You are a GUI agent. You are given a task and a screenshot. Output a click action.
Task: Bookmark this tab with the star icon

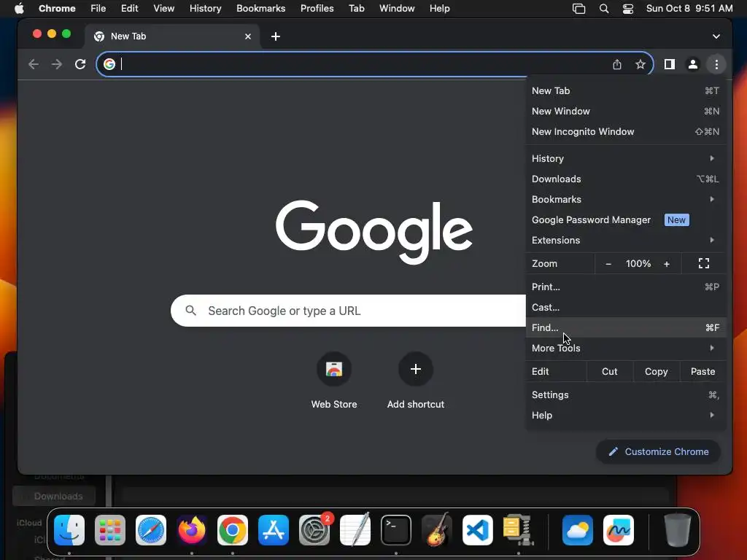click(x=640, y=64)
